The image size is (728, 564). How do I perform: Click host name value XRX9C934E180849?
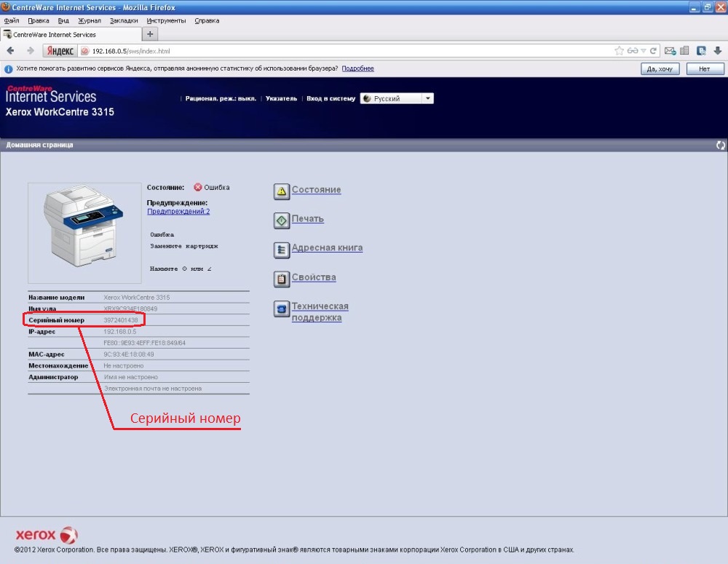pyautogui.click(x=130, y=309)
